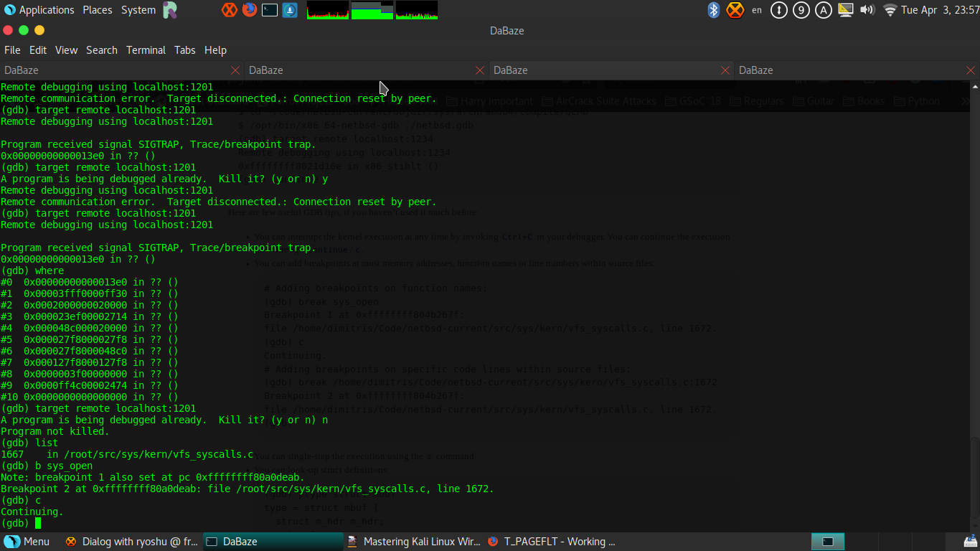980x551 pixels.
Task: Click the final (gdb) prompt cursor
Action: (x=38, y=523)
